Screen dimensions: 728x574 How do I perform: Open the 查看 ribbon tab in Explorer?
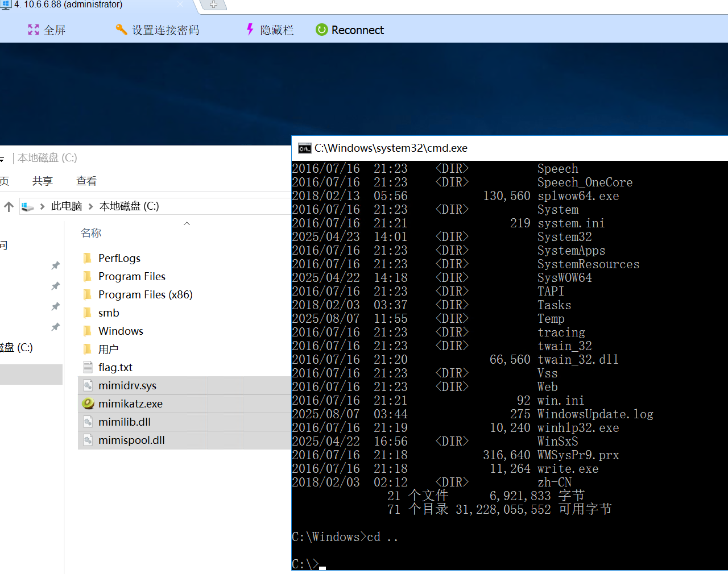point(86,181)
